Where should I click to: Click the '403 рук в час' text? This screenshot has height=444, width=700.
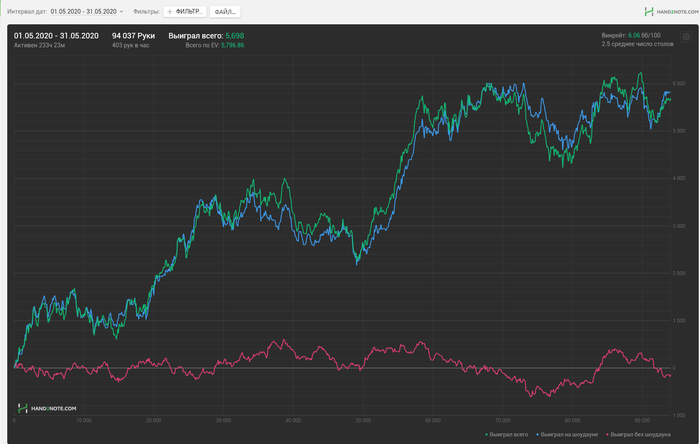click(x=130, y=45)
